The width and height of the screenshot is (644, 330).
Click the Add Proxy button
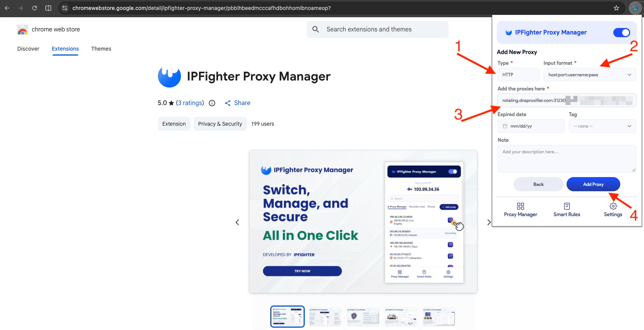(593, 184)
